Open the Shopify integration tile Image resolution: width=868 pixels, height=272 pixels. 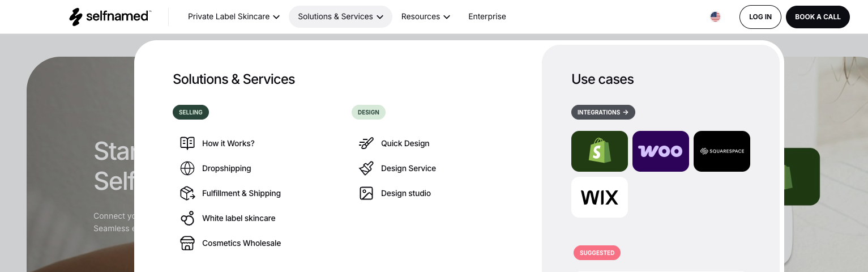tap(600, 151)
